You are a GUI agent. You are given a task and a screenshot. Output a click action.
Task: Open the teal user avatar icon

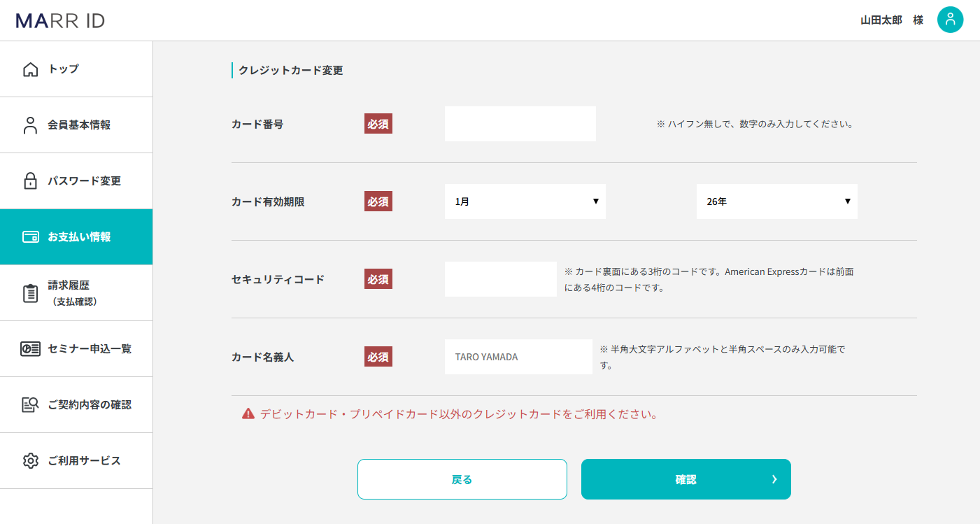(x=950, y=20)
